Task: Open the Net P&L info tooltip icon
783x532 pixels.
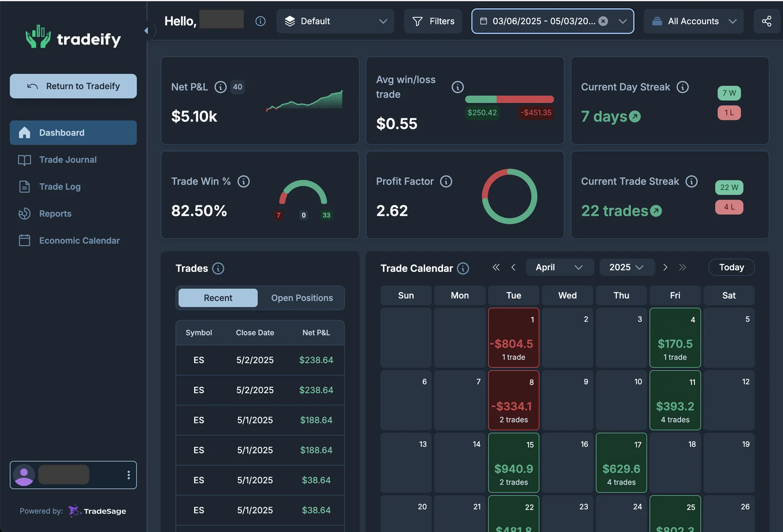Action: pos(221,87)
